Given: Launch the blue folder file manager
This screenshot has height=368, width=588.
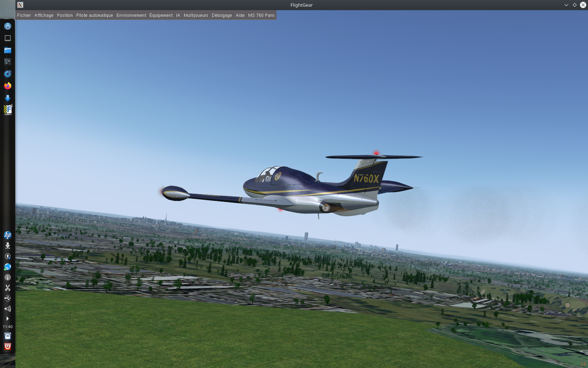Looking at the screenshot, I should [x=8, y=50].
